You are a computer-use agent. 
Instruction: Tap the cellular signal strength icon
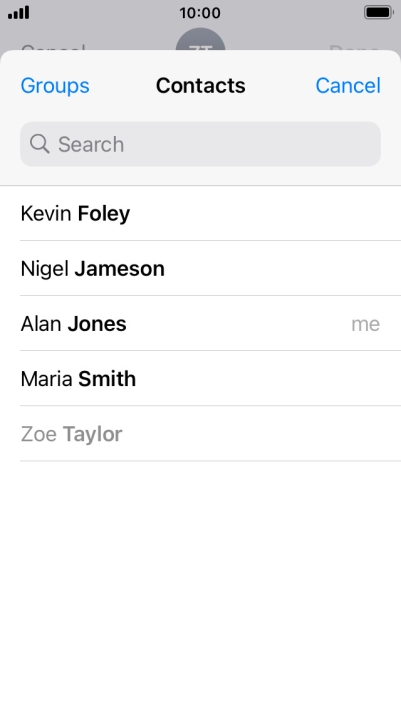tap(19, 13)
